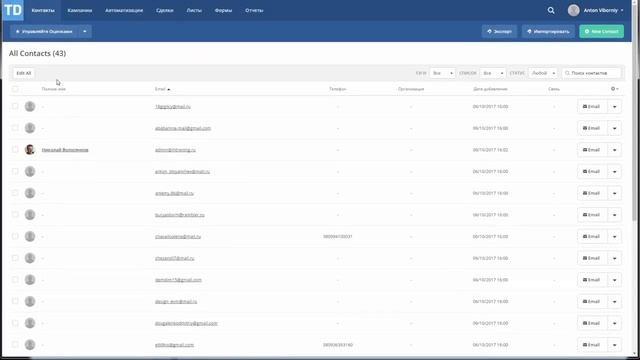Screen dimensions: 640x360
Task: Open the Tags filter dropdown
Action: point(442,73)
